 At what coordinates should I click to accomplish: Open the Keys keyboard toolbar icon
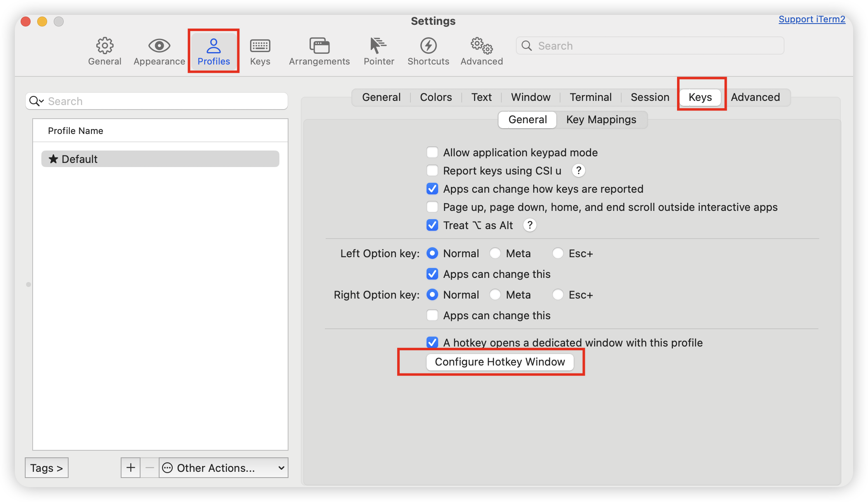pos(260,46)
